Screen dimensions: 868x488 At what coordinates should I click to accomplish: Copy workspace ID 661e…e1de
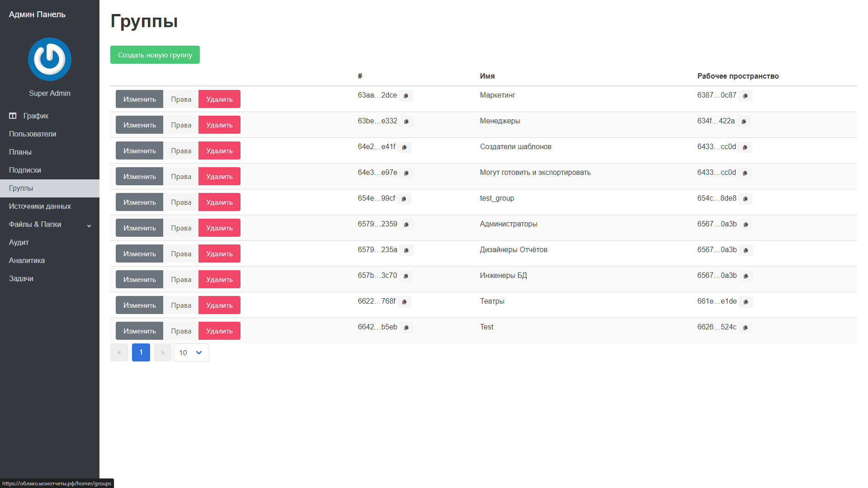tap(746, 302)
